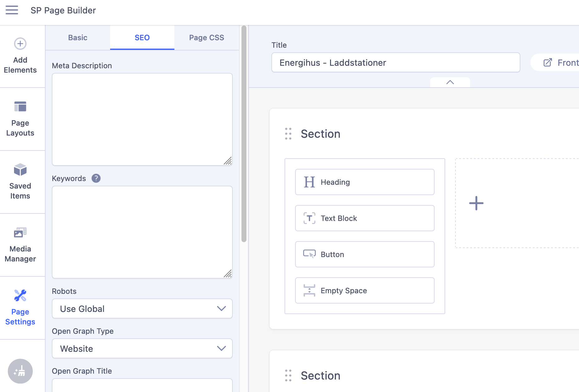Select the Heading addon block

tap(365, 182)
